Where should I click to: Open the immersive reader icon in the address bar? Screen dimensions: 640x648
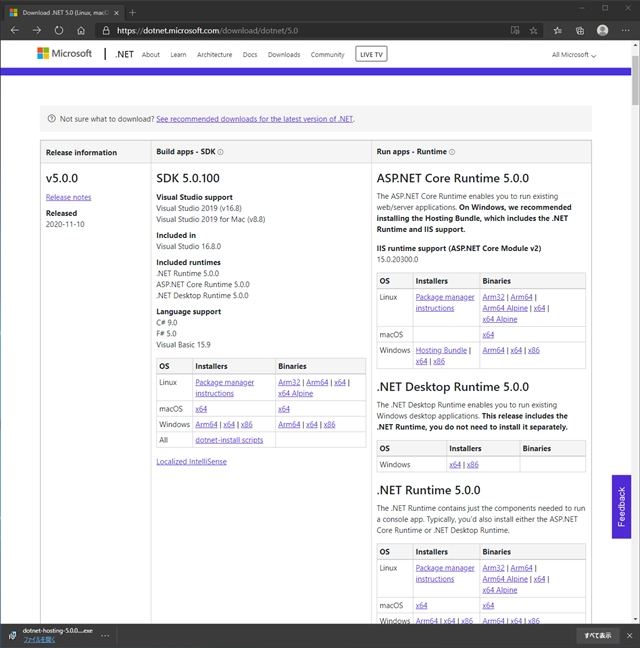click(515, 30)
